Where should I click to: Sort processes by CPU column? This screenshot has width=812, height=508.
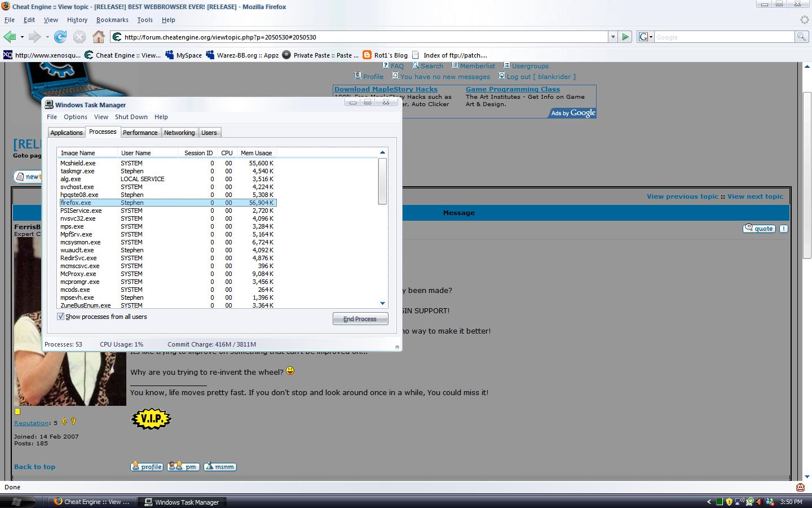click(x=227, y=153)
